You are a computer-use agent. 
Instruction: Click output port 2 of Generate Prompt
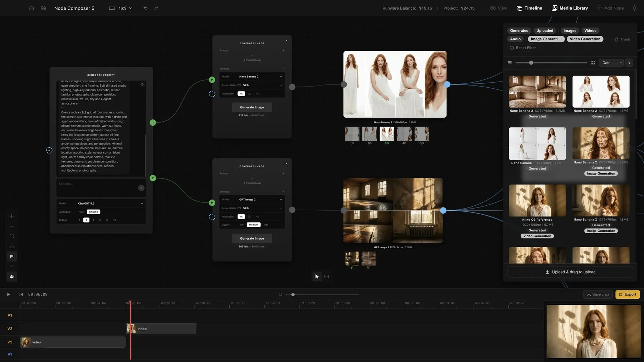(x=153, y=178)
